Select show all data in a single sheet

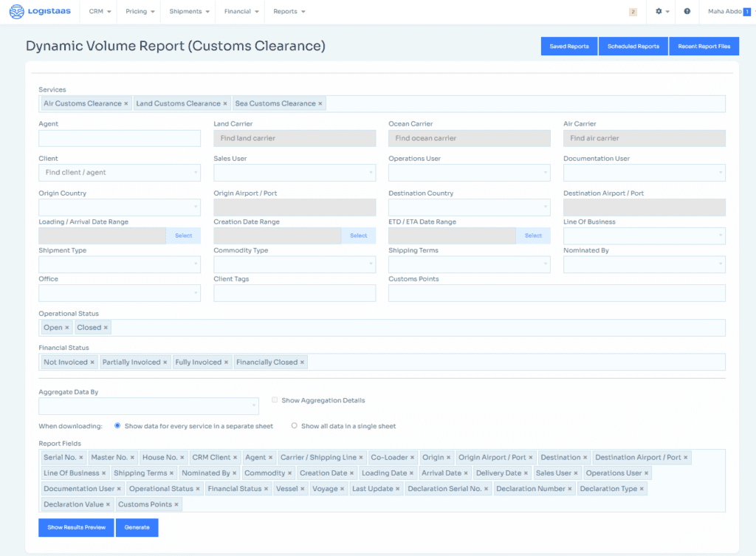click(x=295, y=426)
